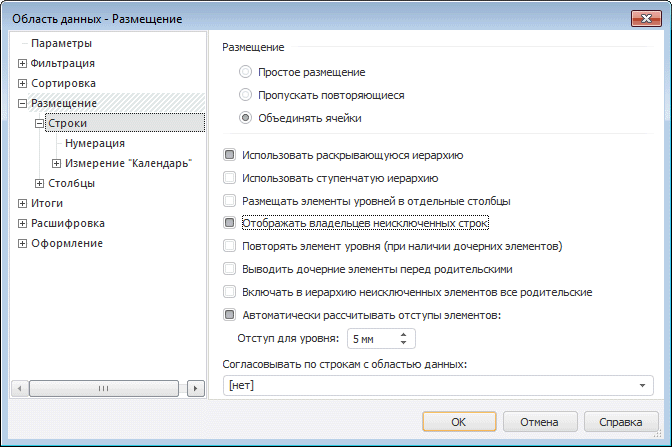Click the Отмена button
This screenshot has height=447, width=672.
[x=537, y=421]
